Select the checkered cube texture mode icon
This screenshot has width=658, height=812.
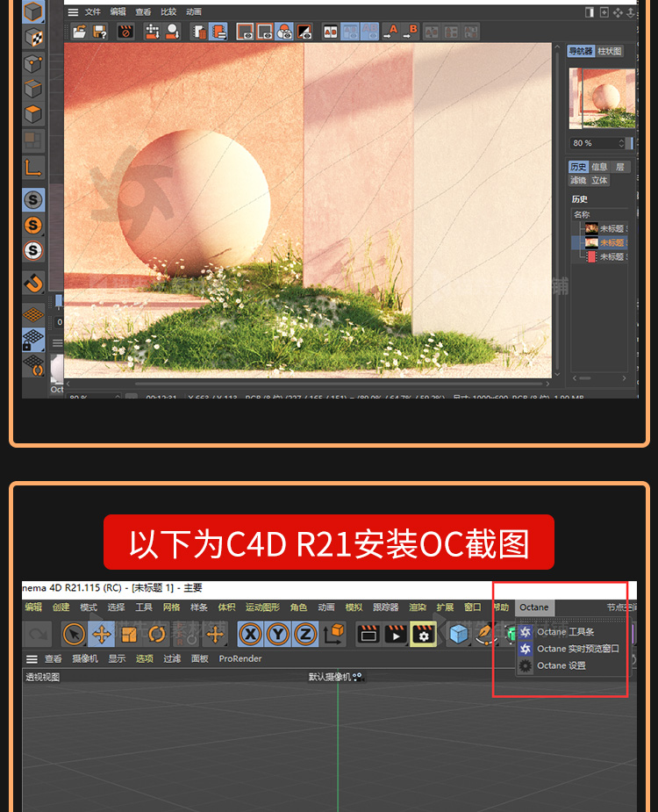33,37
